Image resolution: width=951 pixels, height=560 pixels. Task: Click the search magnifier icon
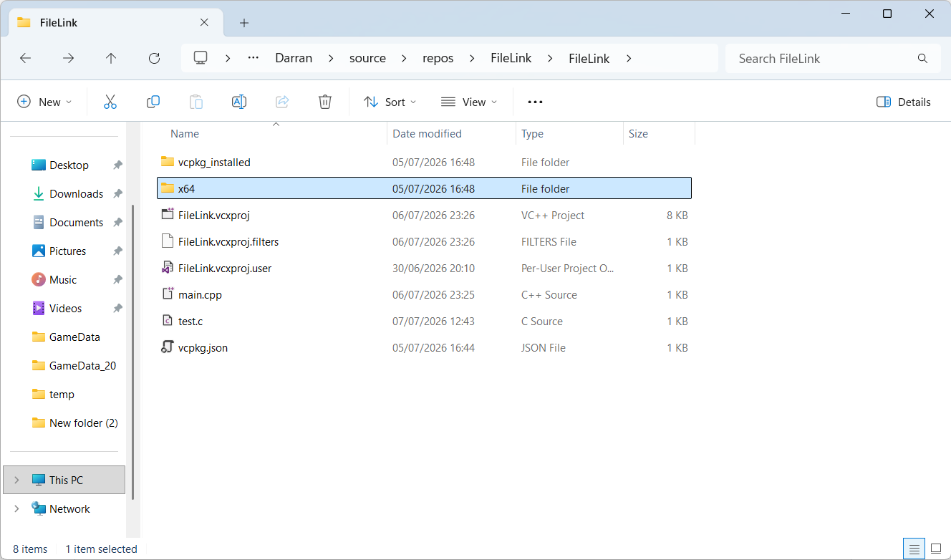click(922, 59)
